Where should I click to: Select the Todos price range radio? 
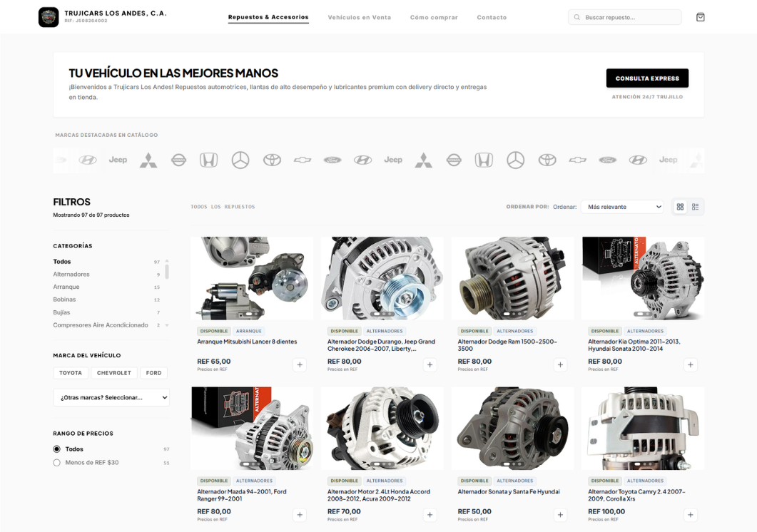pos(56,449)
